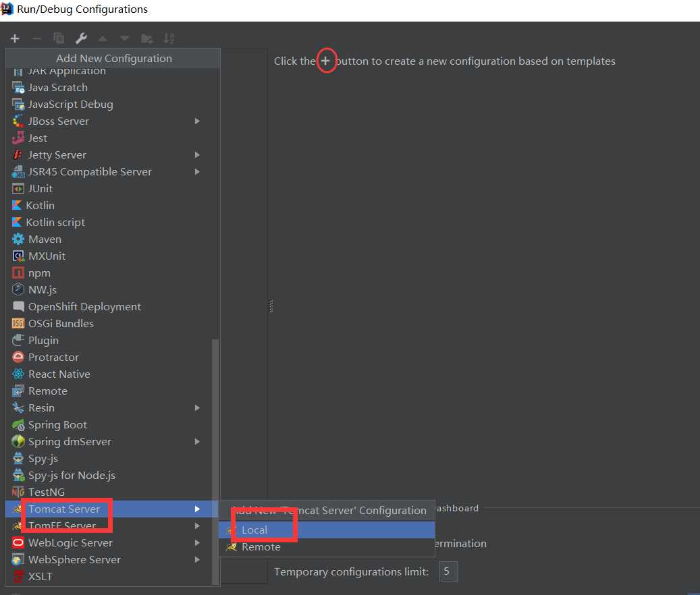Expand the WebLogic Server submenu arrow
This screenshot has width=700, height=595.
point(197,543)
